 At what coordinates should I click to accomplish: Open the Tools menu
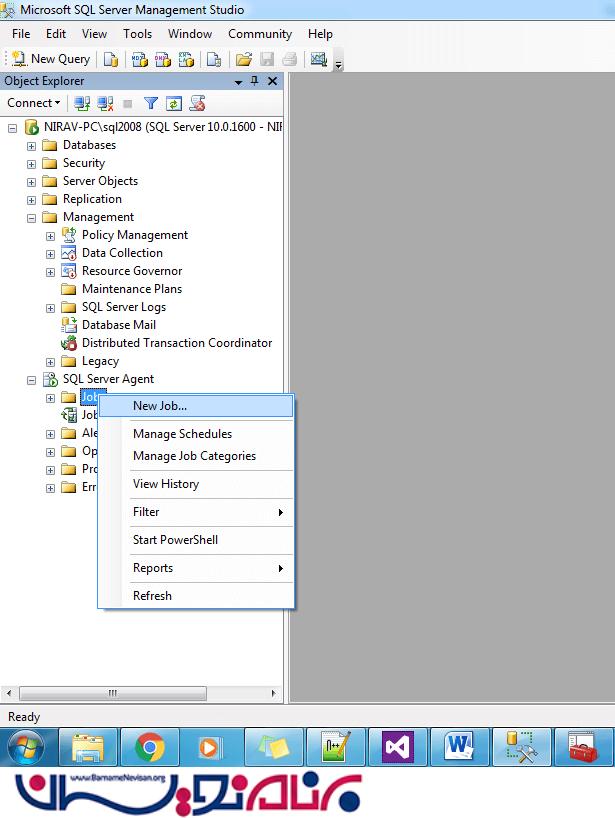(137, 34)
